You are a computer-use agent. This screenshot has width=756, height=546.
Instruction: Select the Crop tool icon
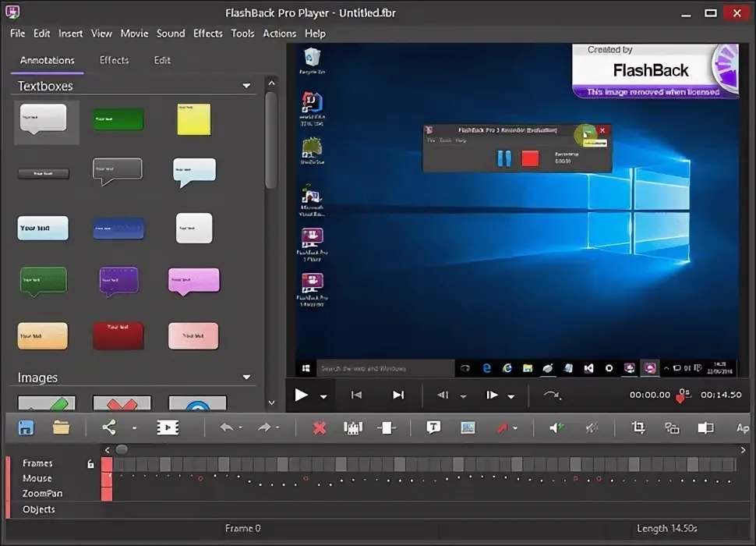coord(638,427)
